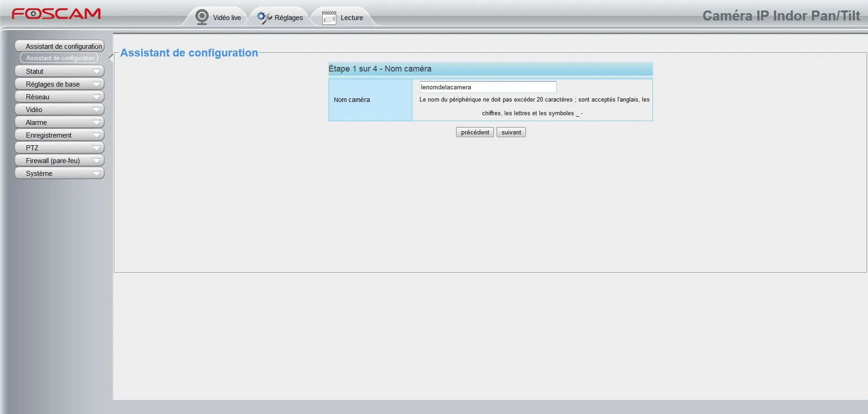Select the Assistant de configuration sub-item
Image resolution: width=868 pixels, height=414 pixels.
point(60,58)
